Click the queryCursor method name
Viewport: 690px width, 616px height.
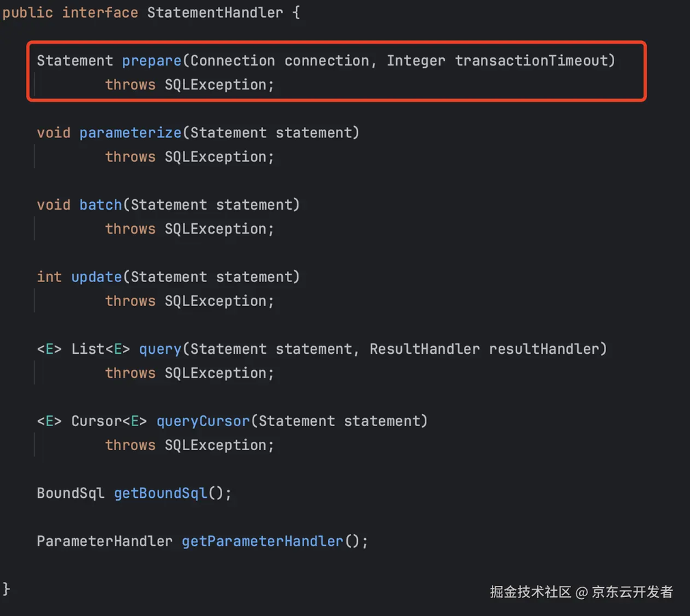pos(203,421)
